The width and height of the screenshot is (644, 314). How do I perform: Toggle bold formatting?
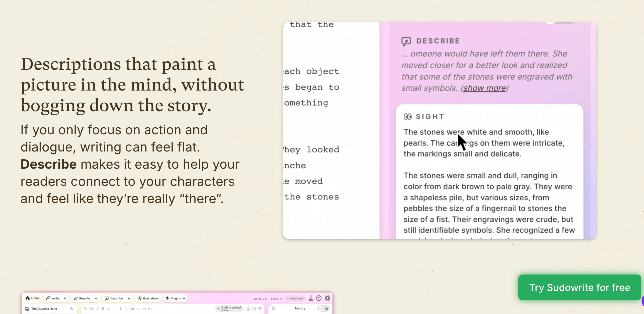point(103,309)
